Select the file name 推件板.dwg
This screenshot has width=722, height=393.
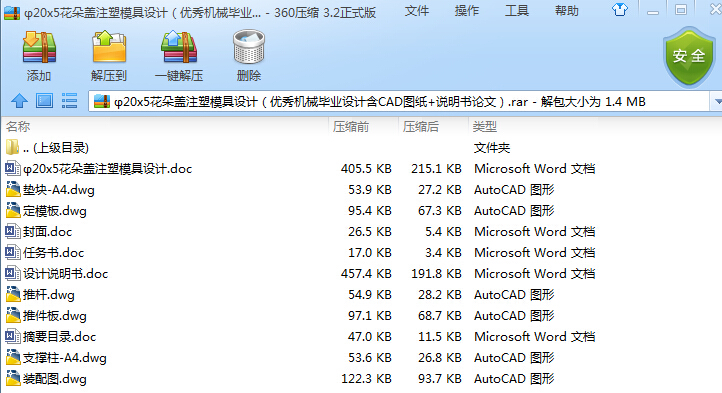click(x=55, y=316)
